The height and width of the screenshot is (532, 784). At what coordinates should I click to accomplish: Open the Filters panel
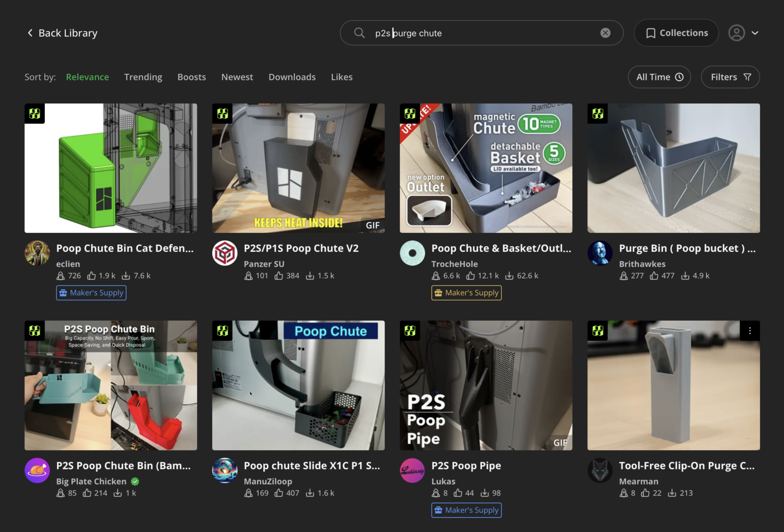click(x=730, y=77)
